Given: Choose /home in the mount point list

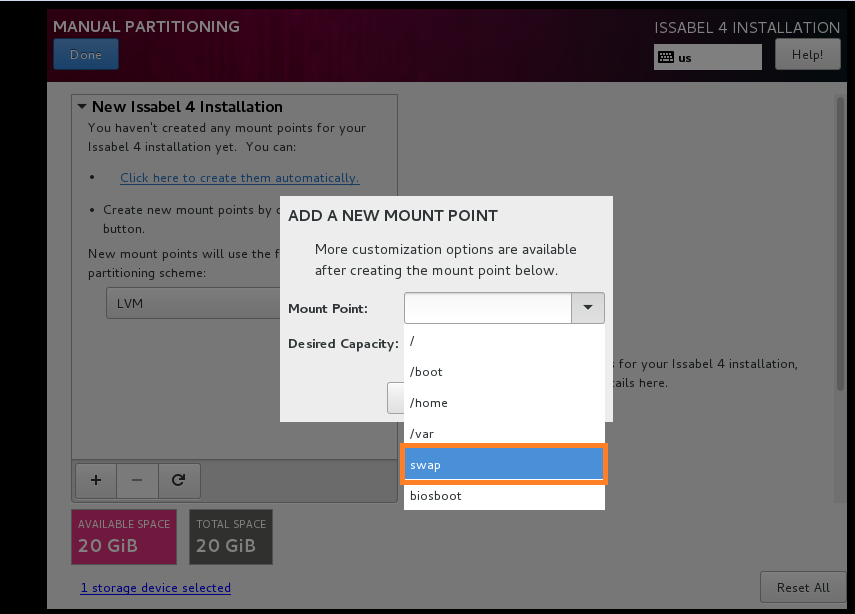Looking at the screenshot, I should (504, 403).
